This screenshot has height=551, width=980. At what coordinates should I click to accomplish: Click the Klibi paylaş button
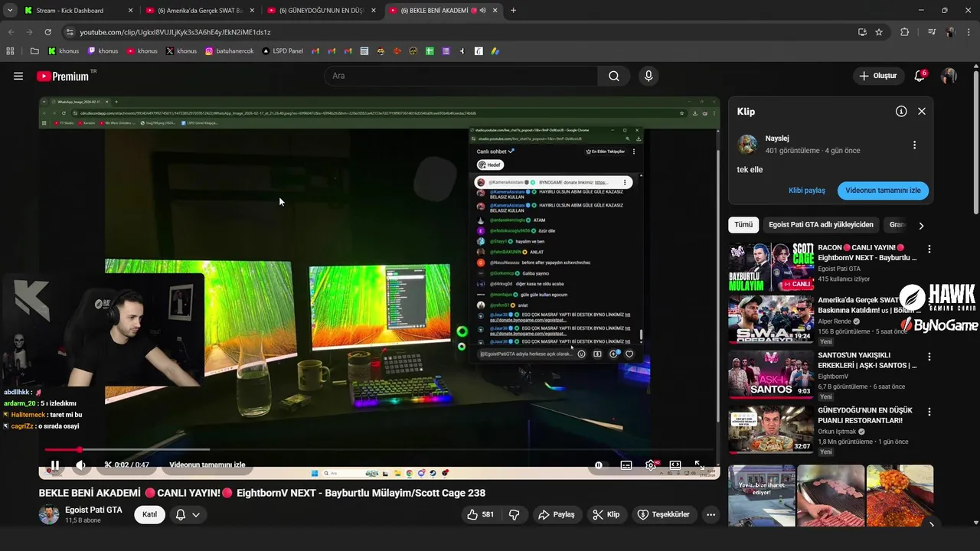807,191
